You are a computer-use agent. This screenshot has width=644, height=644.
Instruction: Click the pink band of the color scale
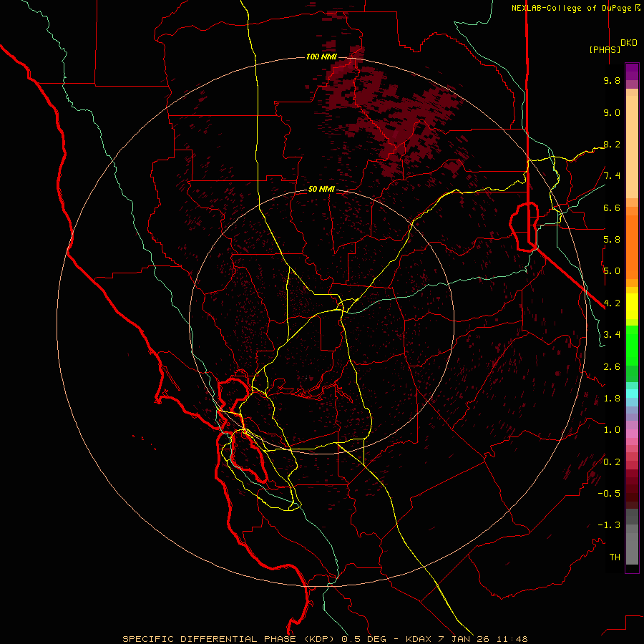[x=632, y=434]
